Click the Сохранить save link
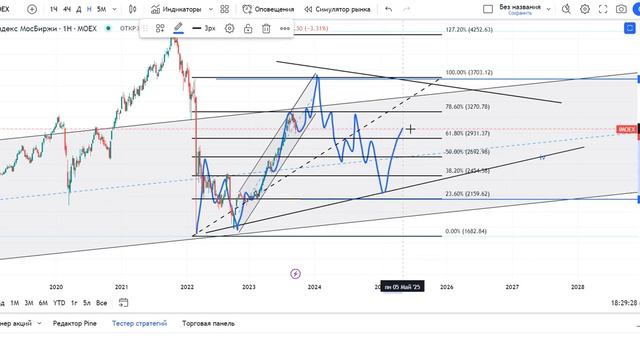This screenshot has width=640, height=360. [x=520, y=13]
